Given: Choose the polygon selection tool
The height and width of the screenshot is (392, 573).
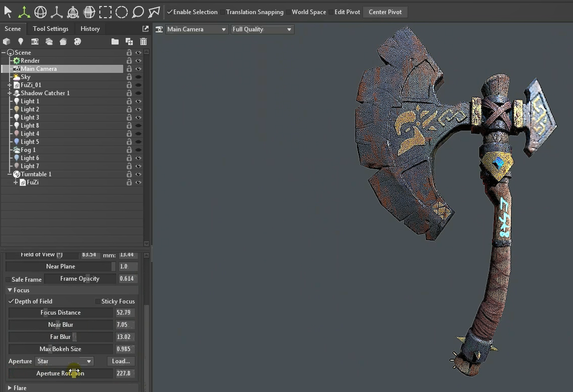Looking at the screenshot, I should tap(154, 12).
